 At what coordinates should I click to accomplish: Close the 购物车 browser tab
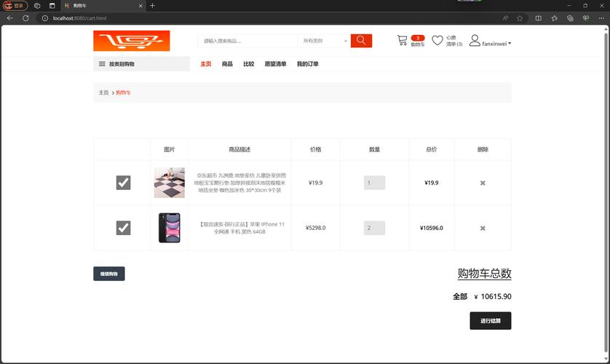pyautogui.click(x=140, y=6)
